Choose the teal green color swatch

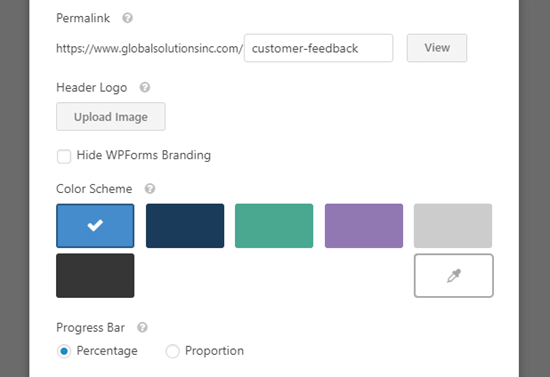[x=274, y=226]
